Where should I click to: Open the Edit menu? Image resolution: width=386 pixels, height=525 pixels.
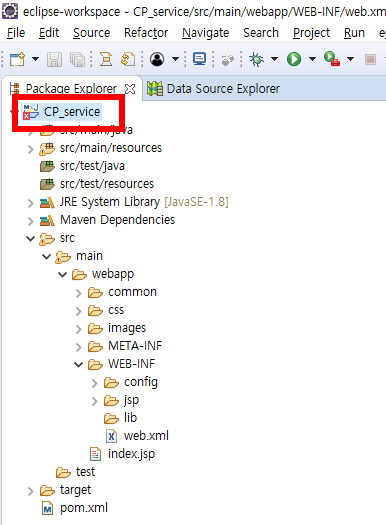coord(49,33)
